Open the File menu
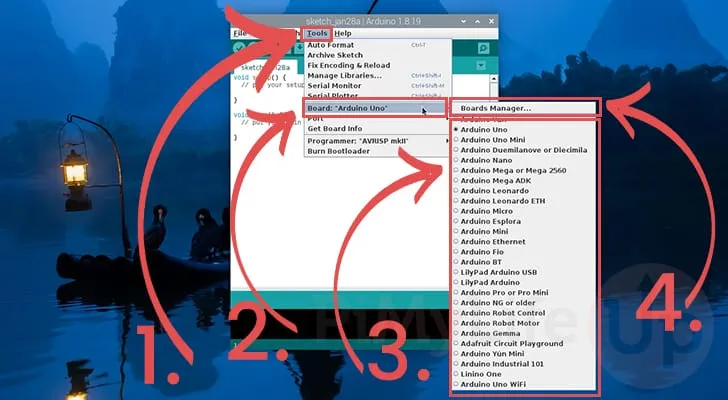Screen dimensions: 728x400 [x=240, y=33]
